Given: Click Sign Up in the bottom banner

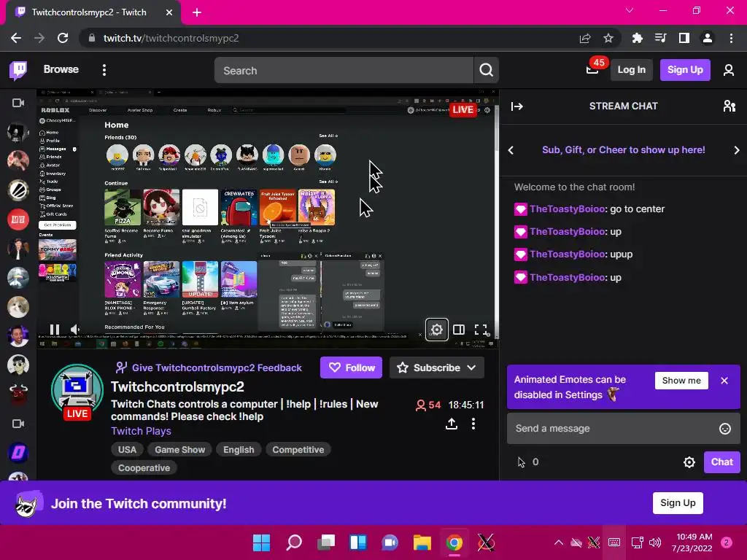Looking at the screenshot, I should [x=678, y=503].
